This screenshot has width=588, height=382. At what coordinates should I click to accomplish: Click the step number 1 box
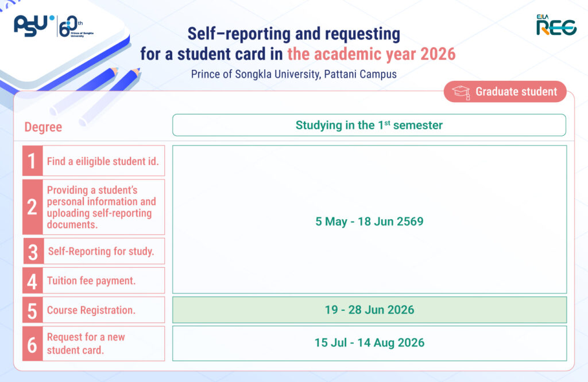32,161
